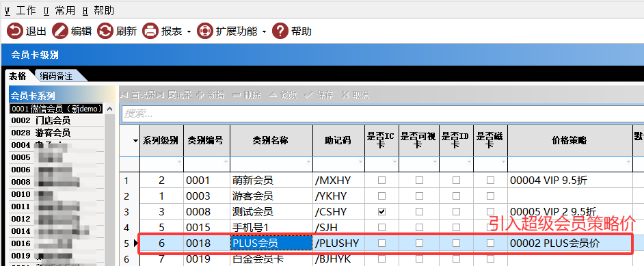Click price strategy cell 00004 VIP 9.5折

tap(569, 180)
